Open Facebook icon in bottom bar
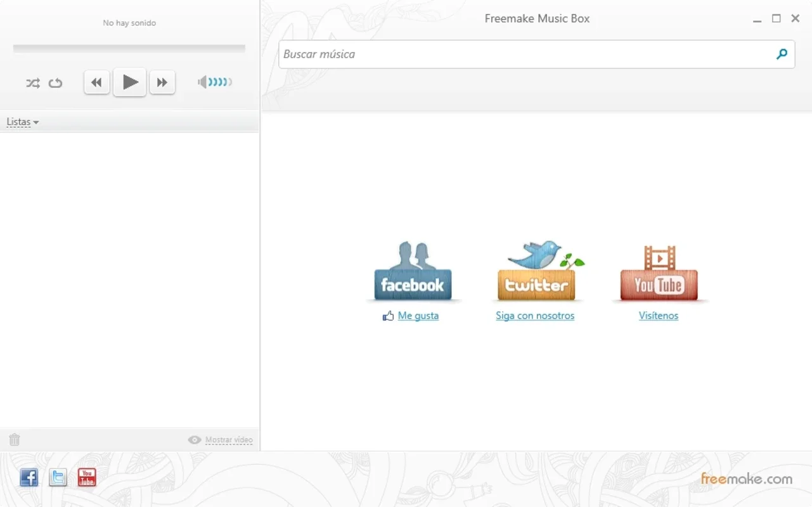Screen dimensions: 812x507 click(x=29, y=477)
